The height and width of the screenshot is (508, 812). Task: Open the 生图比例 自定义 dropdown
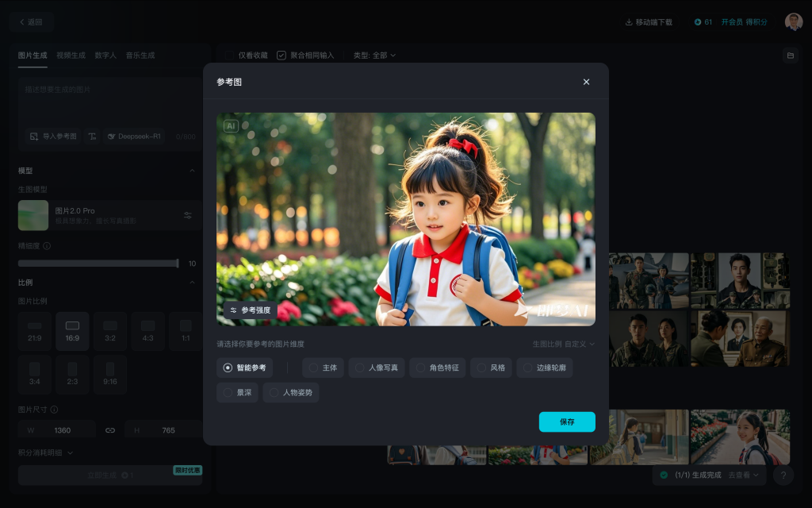click(564, 344)
